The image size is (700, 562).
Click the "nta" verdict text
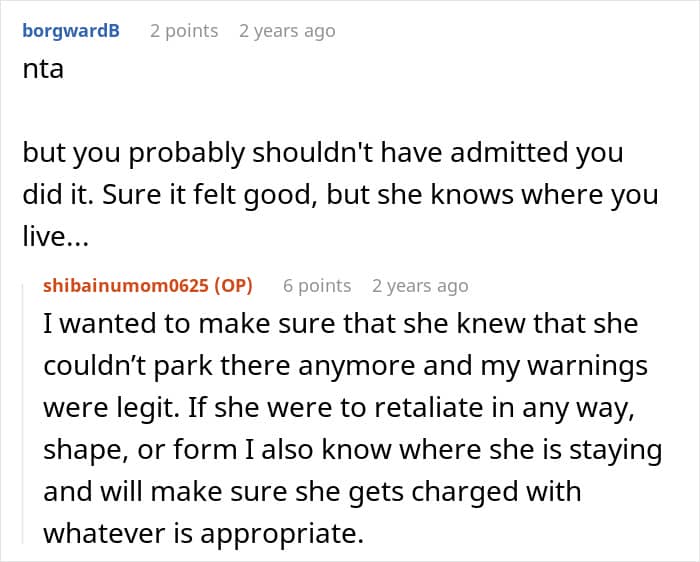pyautogui.click(x=42, y=71)
